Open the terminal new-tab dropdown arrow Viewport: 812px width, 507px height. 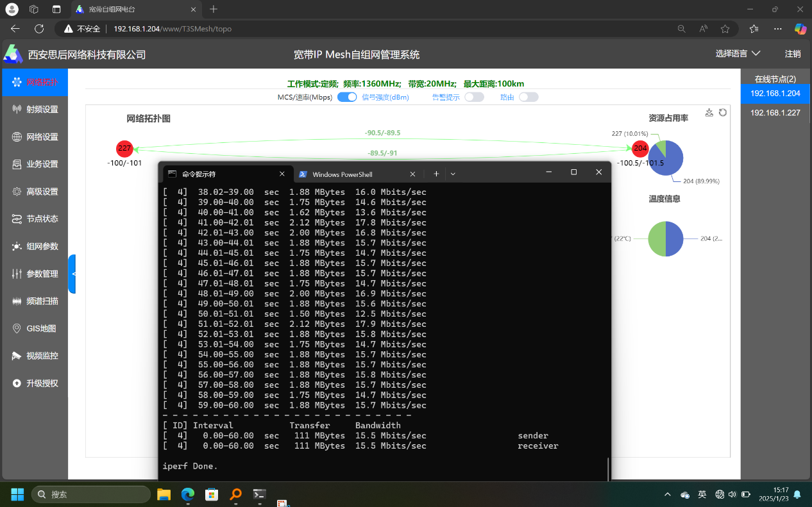point(453,174)
